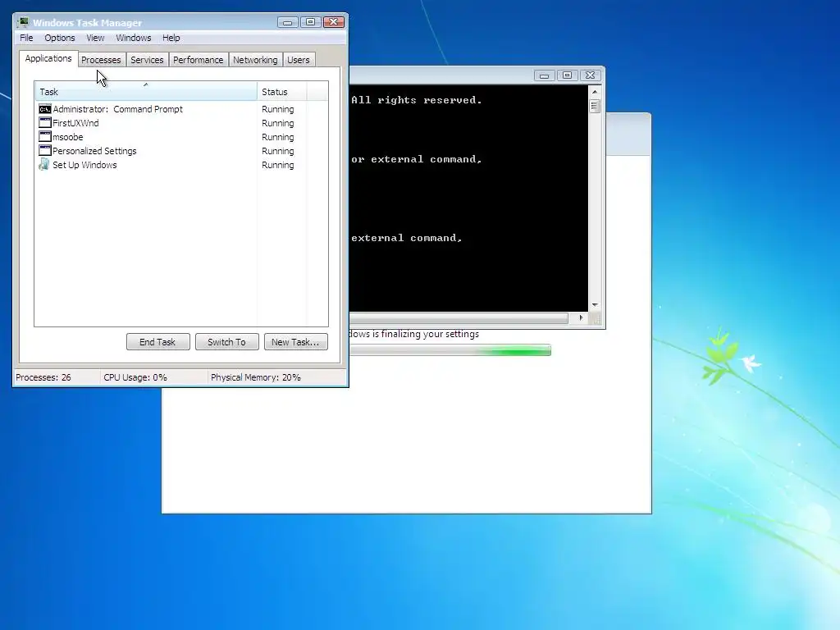
Task: Close the Task Manager window
Action: pyautogui.click(x=334, y=22)
